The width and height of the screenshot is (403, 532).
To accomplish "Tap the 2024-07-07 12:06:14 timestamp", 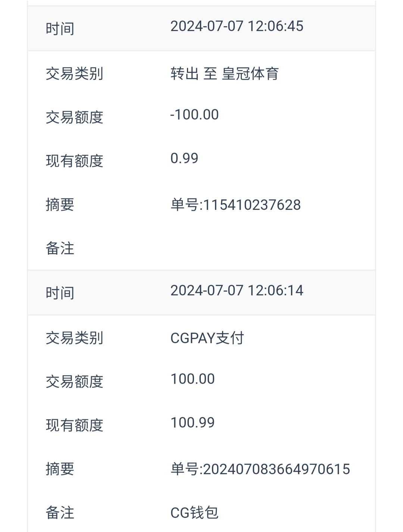I will [x=237, y=291].
